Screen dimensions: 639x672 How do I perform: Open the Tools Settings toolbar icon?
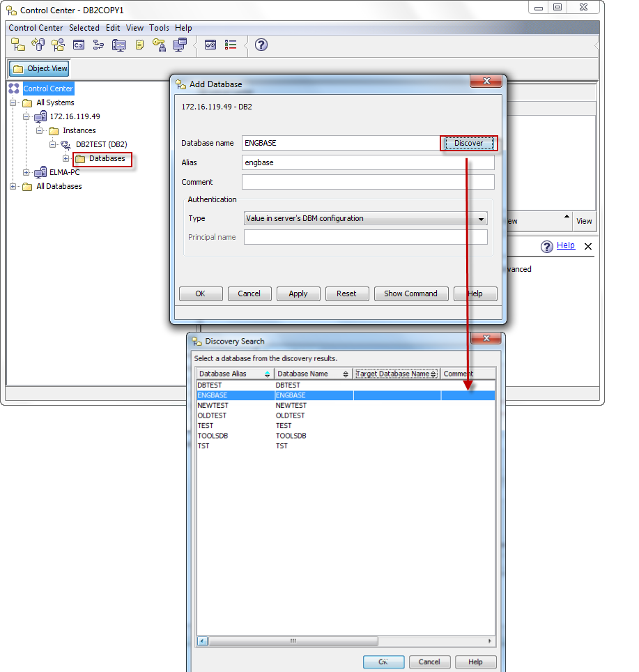[x=210, y=45]
